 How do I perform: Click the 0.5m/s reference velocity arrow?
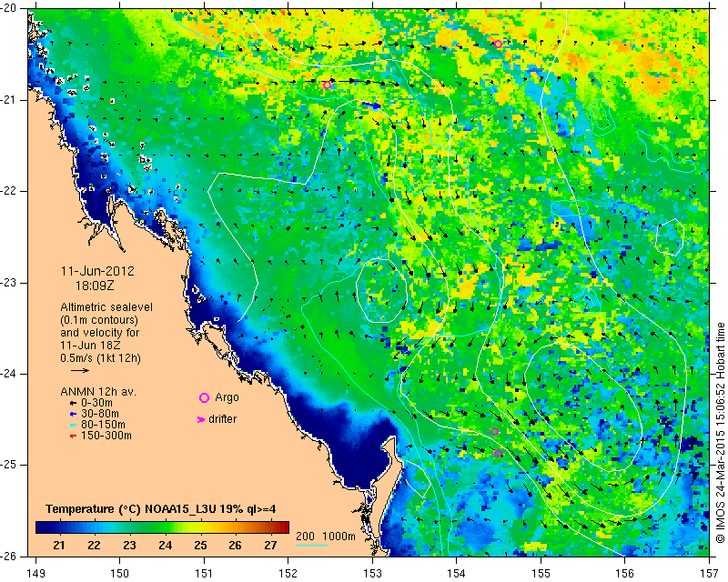(x=80, y=370)
